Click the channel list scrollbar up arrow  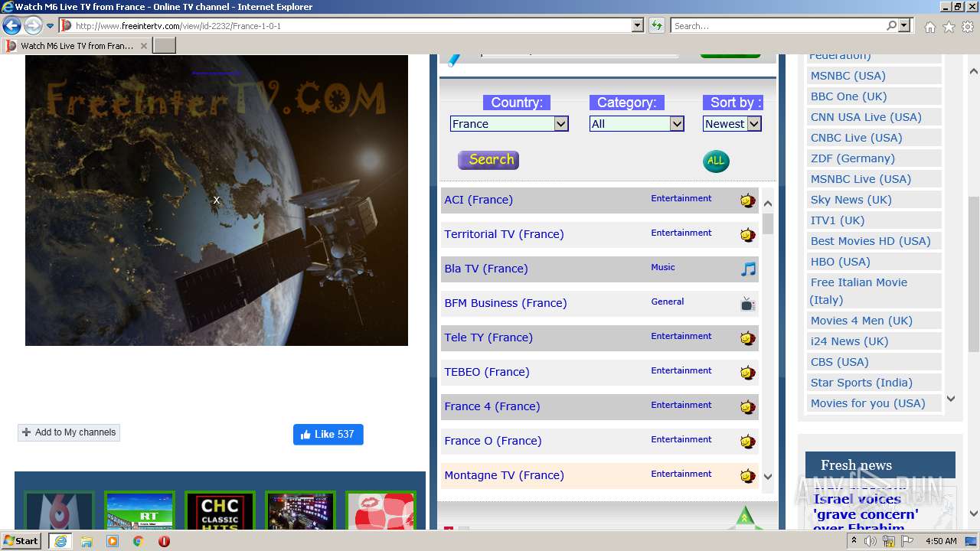[768, 204]
